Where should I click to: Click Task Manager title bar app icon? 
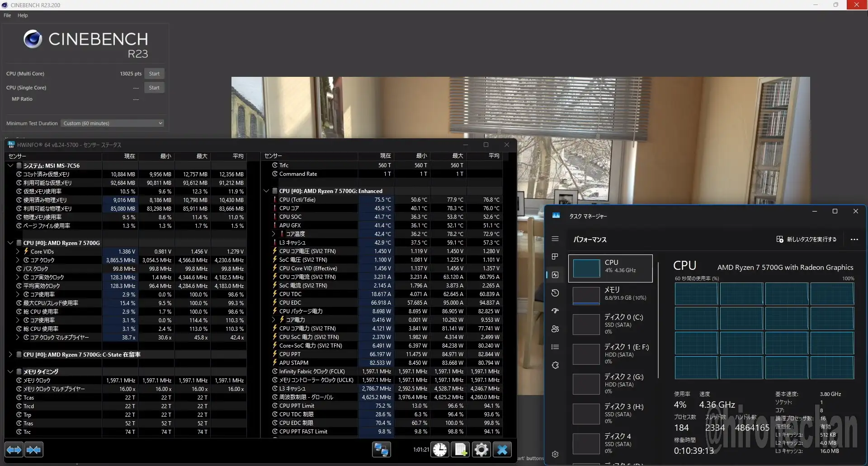pyautogui.click(x=556, y=216)
